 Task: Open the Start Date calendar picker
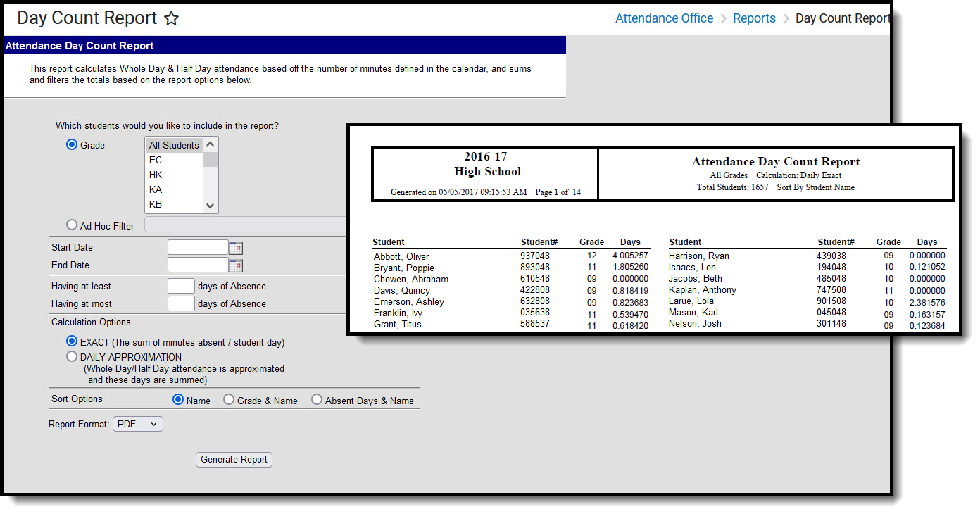236,248
